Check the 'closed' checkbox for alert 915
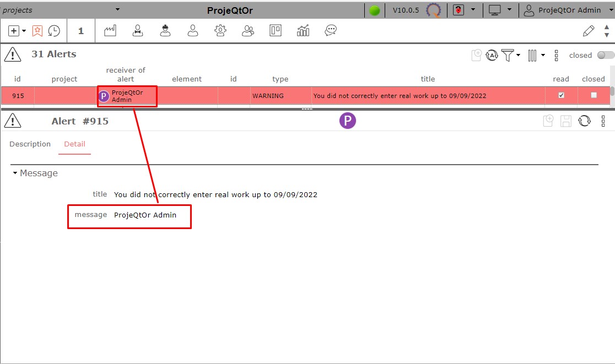This screenshot has height=364, width=615. pos(594,95)
